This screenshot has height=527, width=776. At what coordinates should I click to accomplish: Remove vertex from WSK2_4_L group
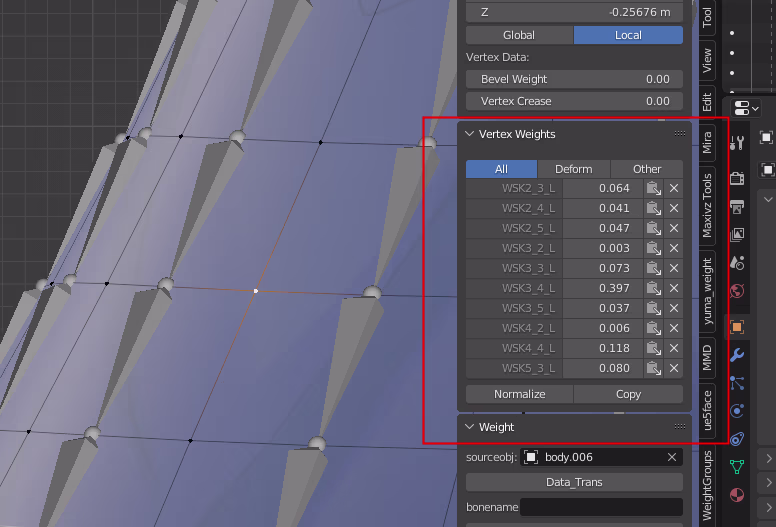click(x=674, y=208)
